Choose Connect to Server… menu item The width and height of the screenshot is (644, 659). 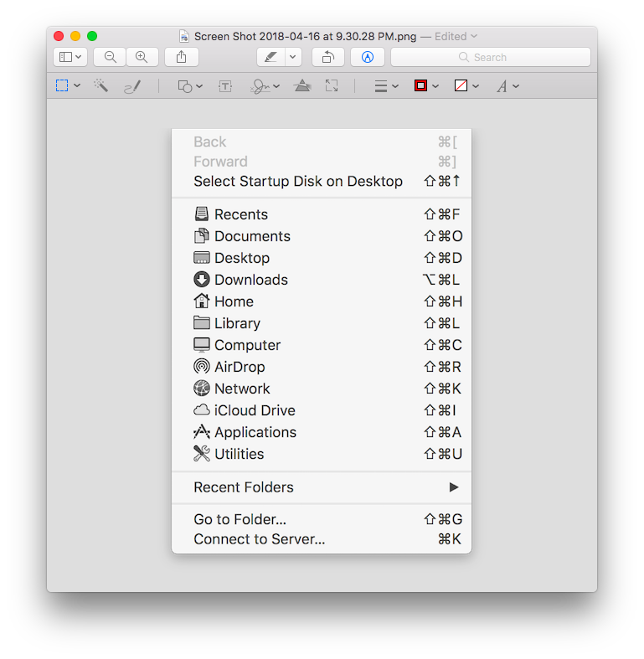(322, 539)
